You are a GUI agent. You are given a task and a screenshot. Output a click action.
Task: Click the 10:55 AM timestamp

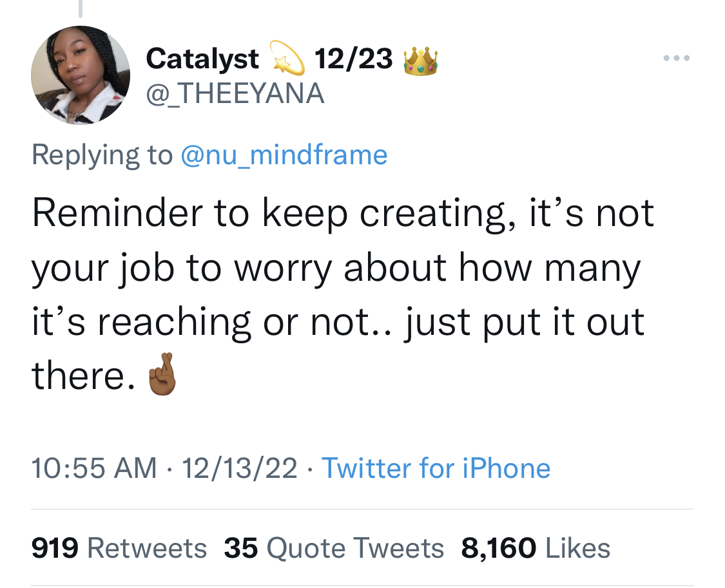pos(94,468)
